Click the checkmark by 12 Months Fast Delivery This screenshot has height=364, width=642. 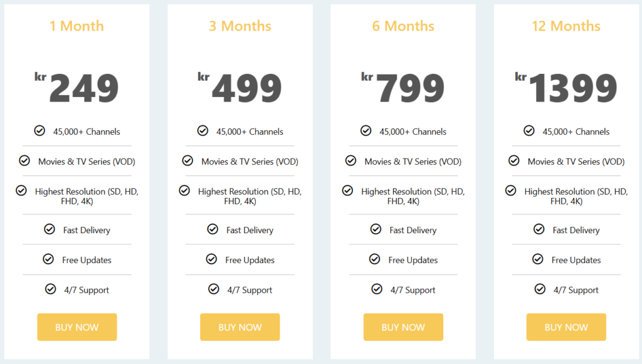coord(539,229)
